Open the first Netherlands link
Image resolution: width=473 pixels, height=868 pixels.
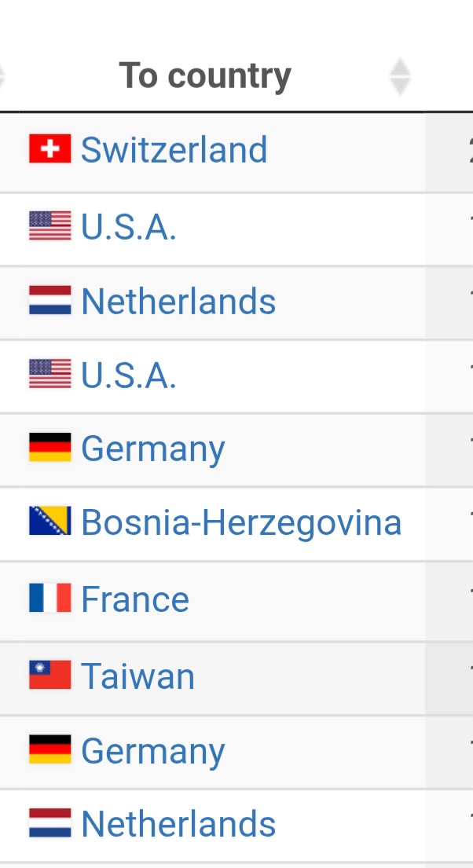click(x=178, y=301)
